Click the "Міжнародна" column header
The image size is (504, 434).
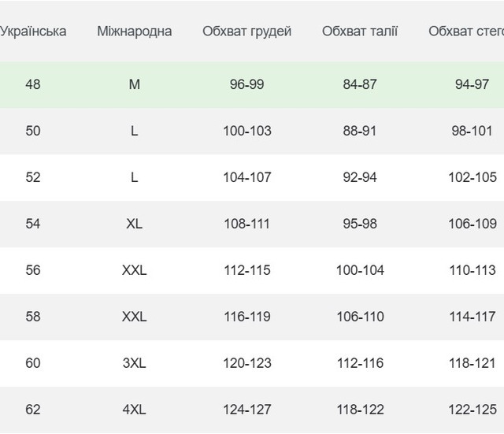(x=135, y=32)
